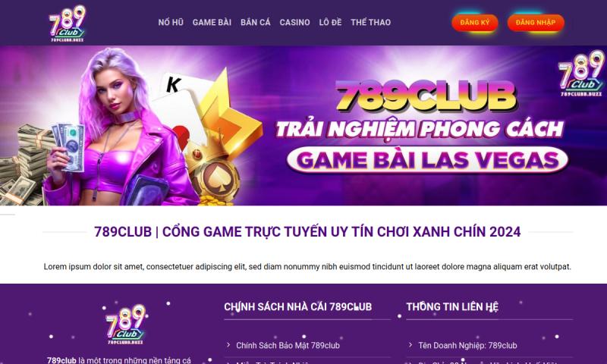This screenshot has width=607, height=364.
Task: Click the ĐĂNG KÝ register button
Action: (x=475, y=23)
